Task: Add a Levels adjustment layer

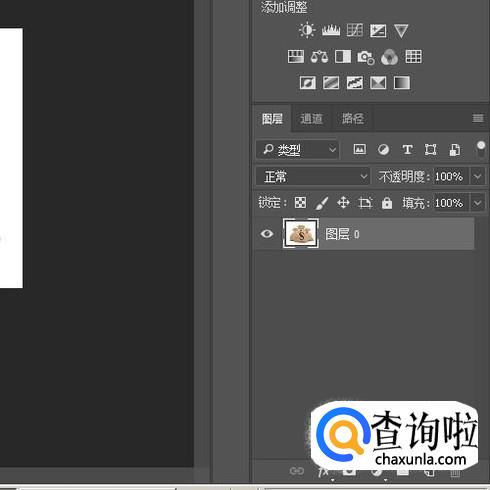Action: click(331, 30)
